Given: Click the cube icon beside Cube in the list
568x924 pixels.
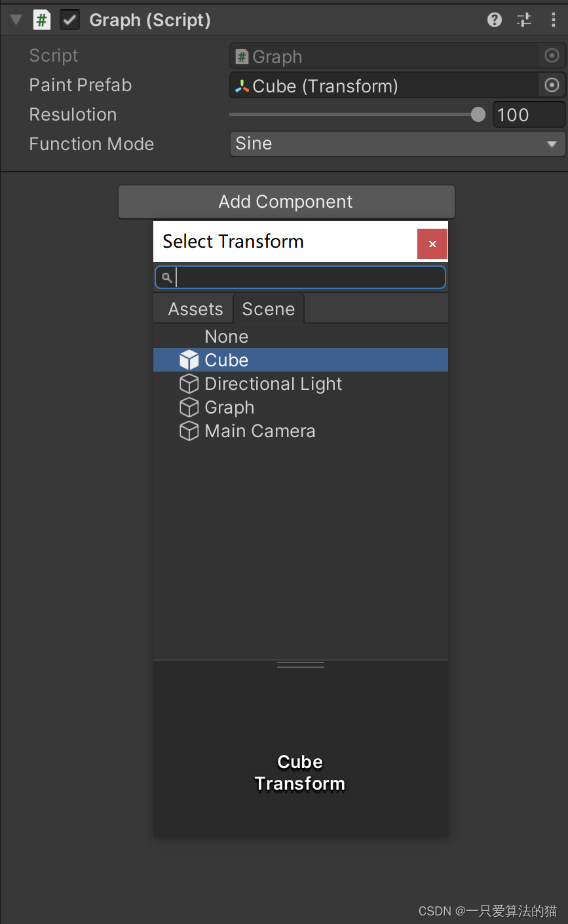Looking at the screenshot, I should 189,359.
